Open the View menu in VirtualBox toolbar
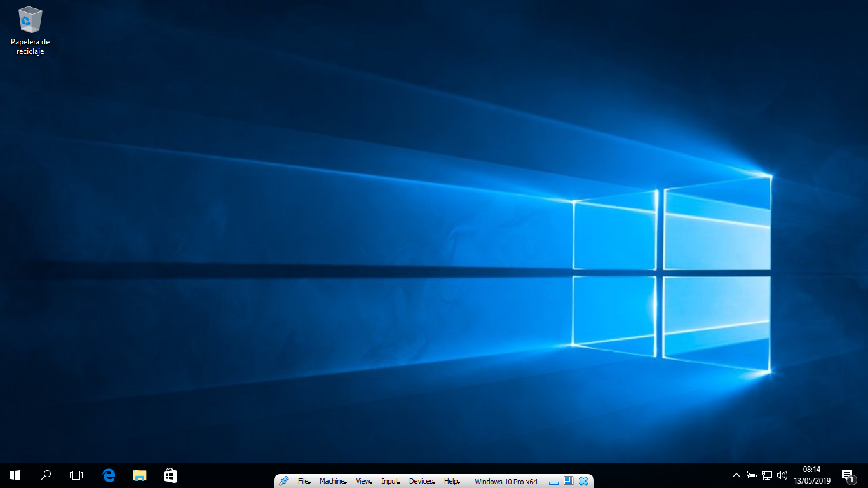 point(363,482)
